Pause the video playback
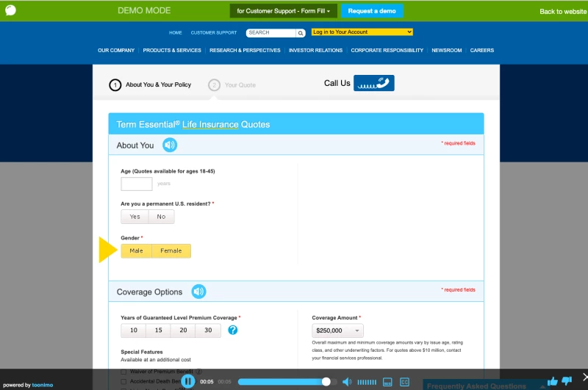 188,381
